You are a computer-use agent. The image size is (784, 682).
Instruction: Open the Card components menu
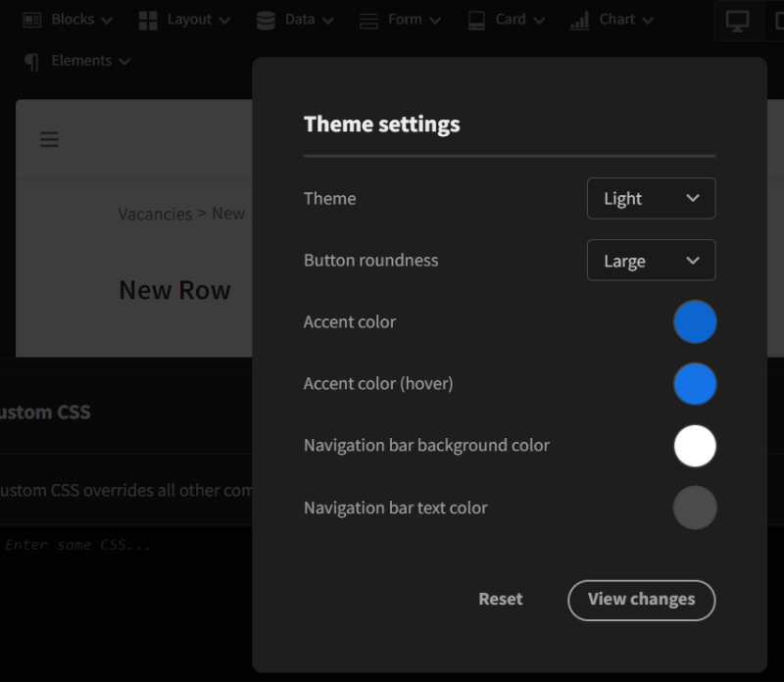click(x=506, y=20)
